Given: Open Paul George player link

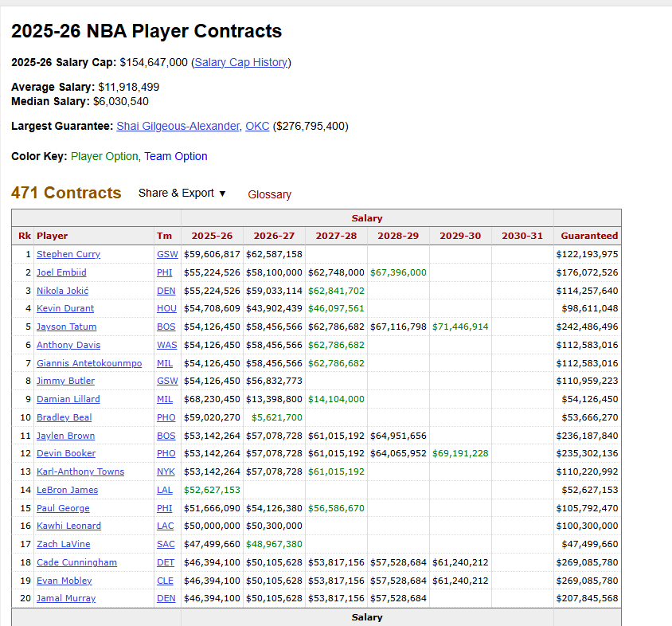Looking at the screenshot, I should [x=63, y=508].
